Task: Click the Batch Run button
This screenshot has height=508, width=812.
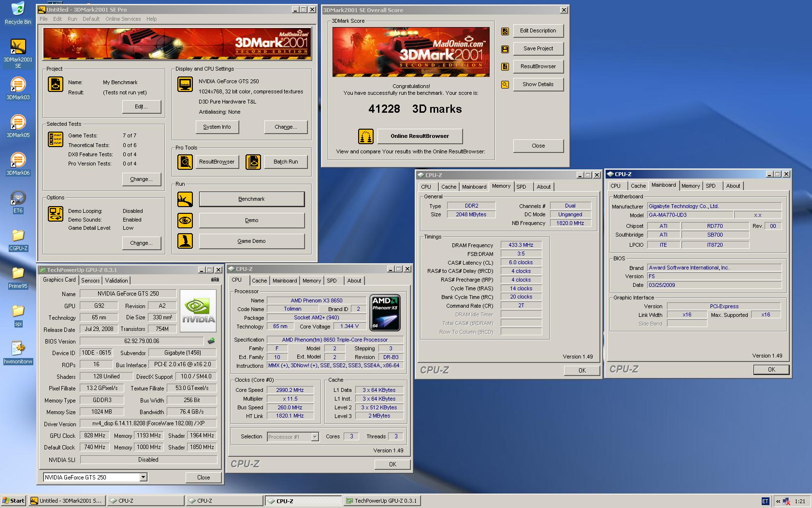Action: (x=286, y=162)
